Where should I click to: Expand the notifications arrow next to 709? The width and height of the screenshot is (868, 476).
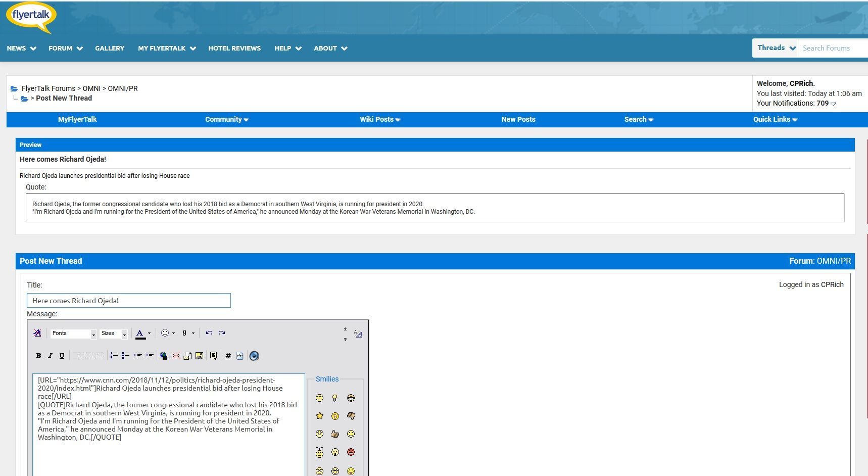coord(834,104)
